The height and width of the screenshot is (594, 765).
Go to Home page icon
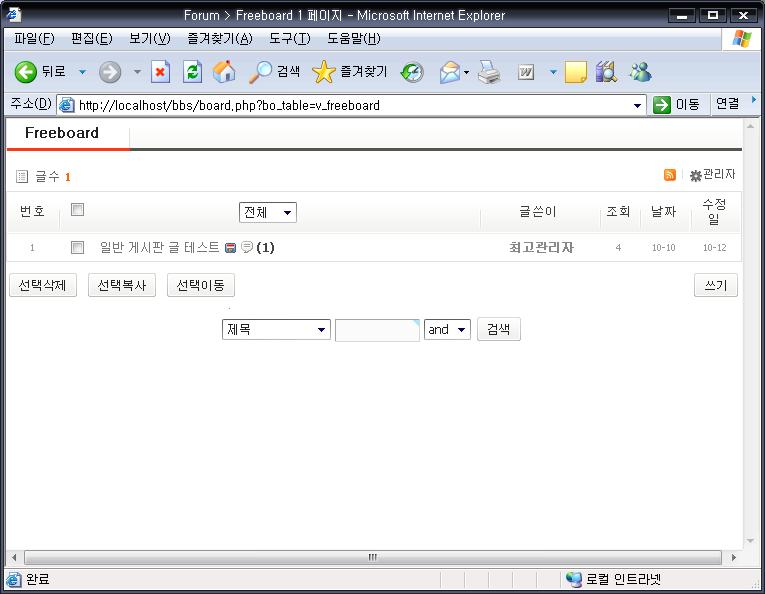click(x=225, y=72)
